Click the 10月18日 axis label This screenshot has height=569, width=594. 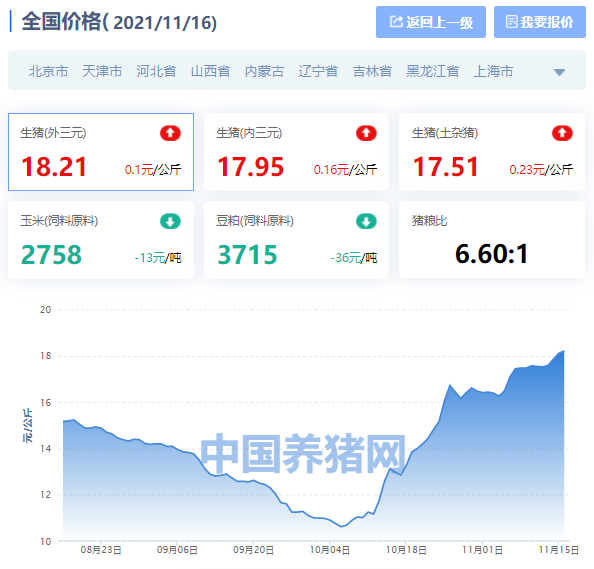(x=406, y=550)
